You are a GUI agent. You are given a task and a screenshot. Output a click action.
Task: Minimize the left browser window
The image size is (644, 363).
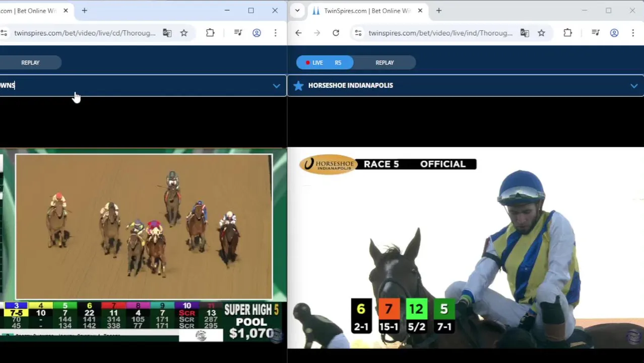coord(227,11)
